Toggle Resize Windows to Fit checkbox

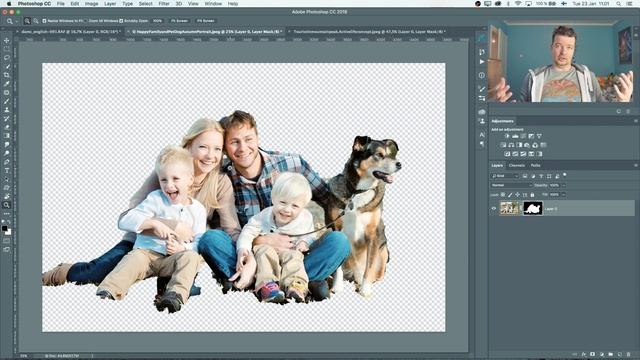click(44, 21)
